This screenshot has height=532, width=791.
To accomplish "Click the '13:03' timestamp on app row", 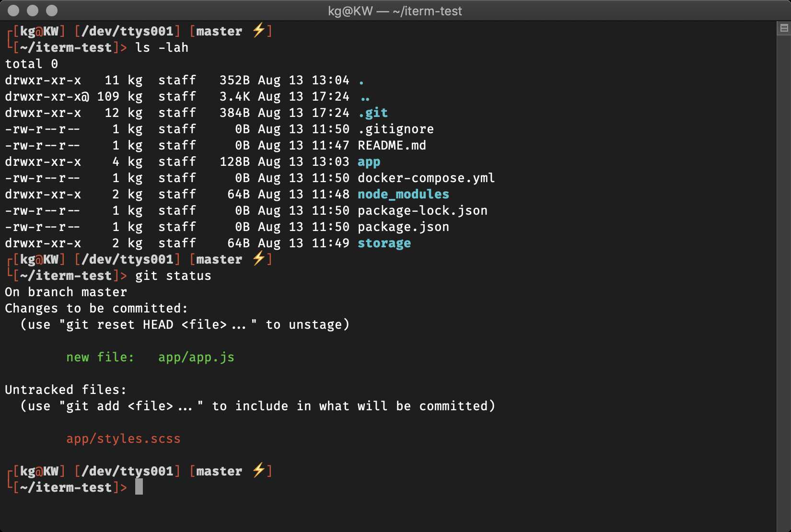I will [x=331, y=162].
